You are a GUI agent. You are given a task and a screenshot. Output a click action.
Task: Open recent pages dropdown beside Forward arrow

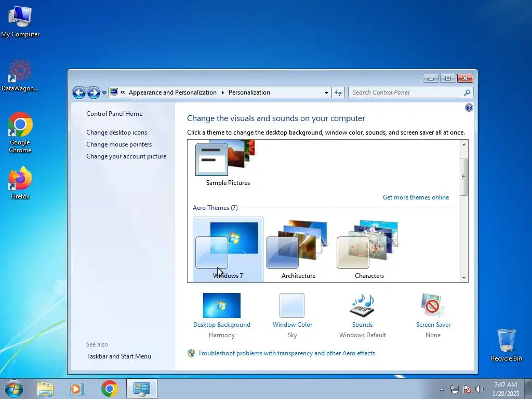(104, 93)
